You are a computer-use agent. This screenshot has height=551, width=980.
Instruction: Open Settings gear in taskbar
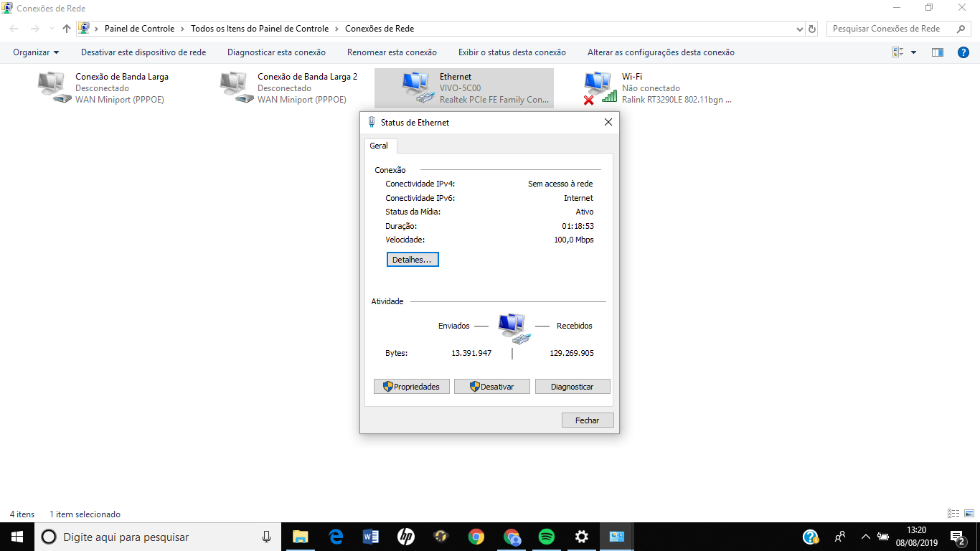click(x=582, y=537)
